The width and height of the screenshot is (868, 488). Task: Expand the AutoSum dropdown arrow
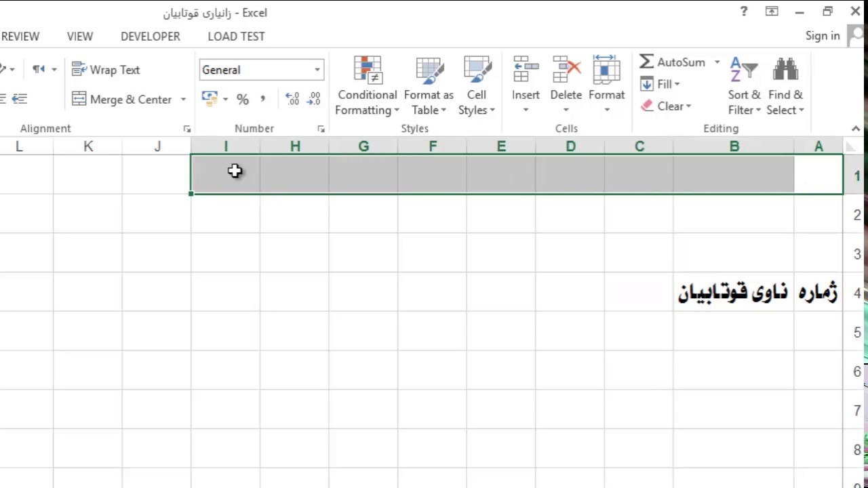[x=717, y=62]
